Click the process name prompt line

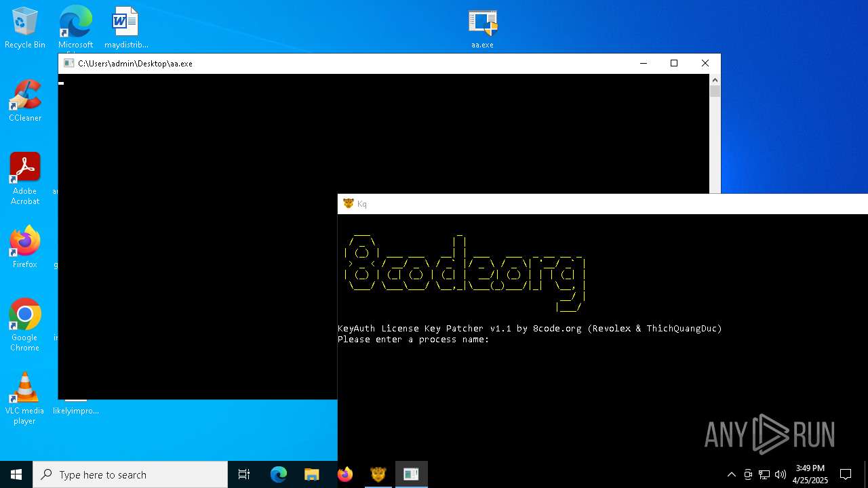413,340
